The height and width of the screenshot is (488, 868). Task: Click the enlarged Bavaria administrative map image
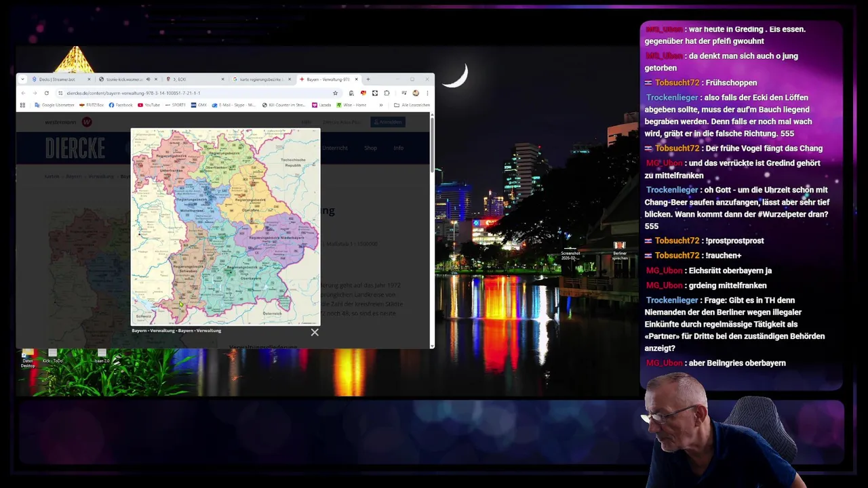pyautogui.click(x=225, y=226)
